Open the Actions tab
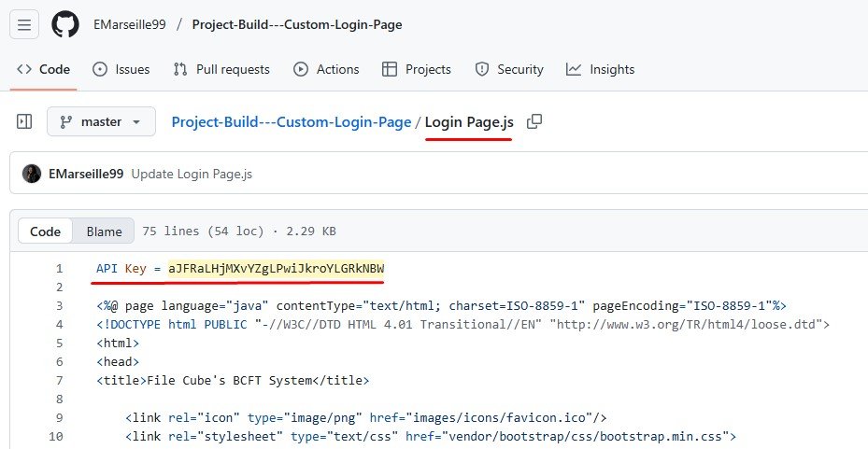This screenshot has width=868, height=449. (x=326, y=70)
